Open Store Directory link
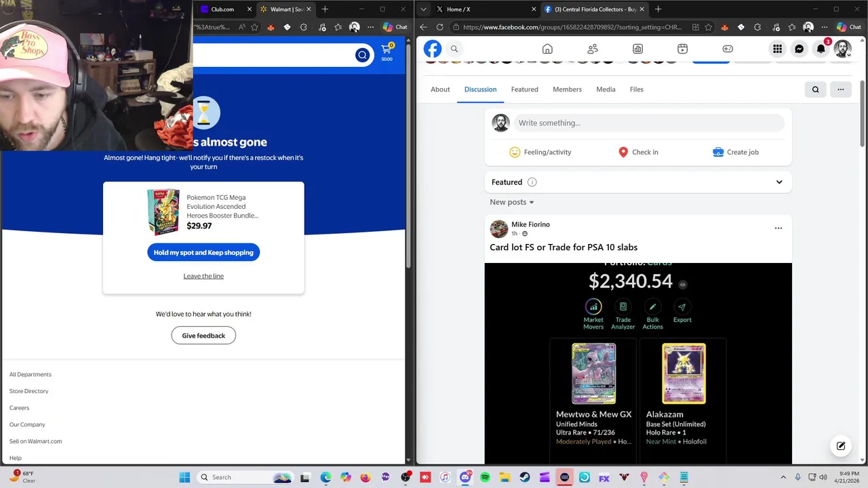This screenshot has height=488, width=868. click(x=29, y=391)
